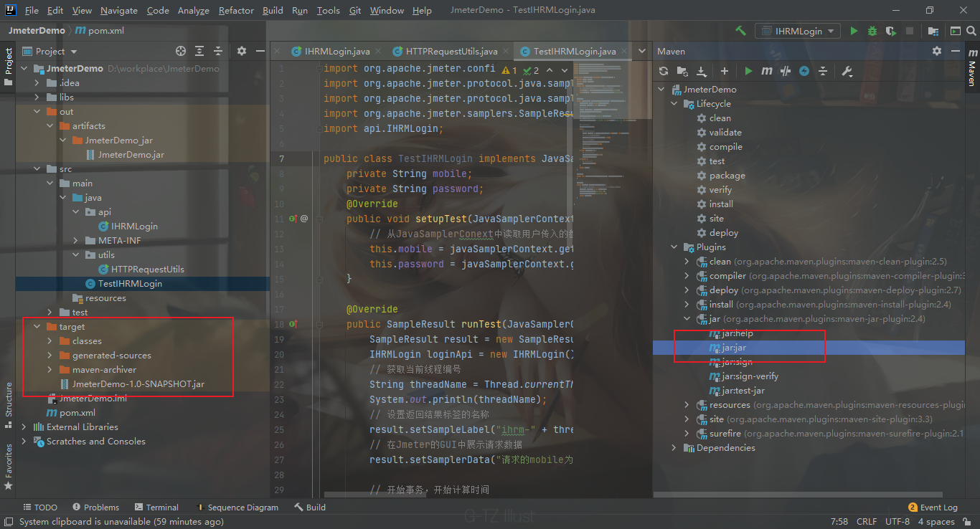This screenshot has width=980, height=529.
Task: Run the selected Maven build
Action: click(748, 71)
